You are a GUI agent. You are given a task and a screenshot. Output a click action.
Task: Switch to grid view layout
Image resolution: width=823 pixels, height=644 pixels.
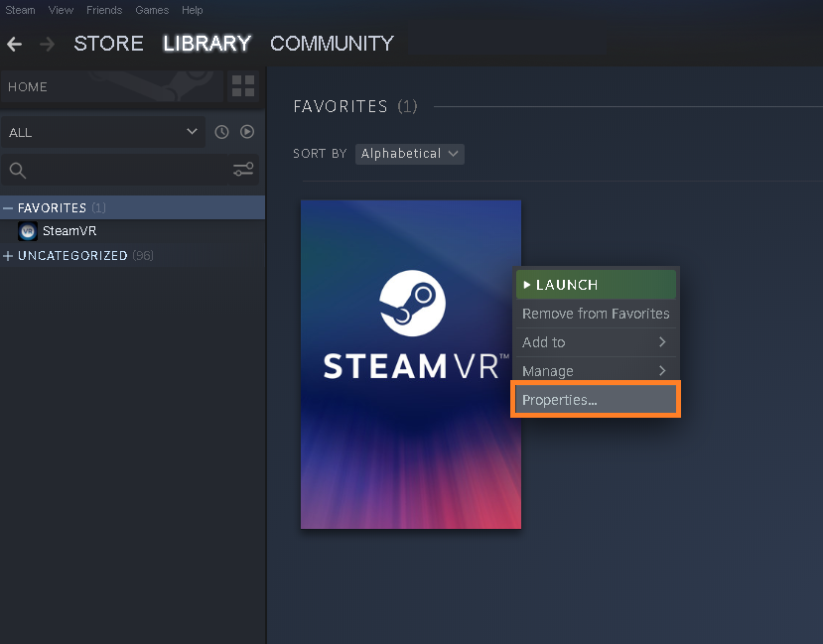(243, 87)
